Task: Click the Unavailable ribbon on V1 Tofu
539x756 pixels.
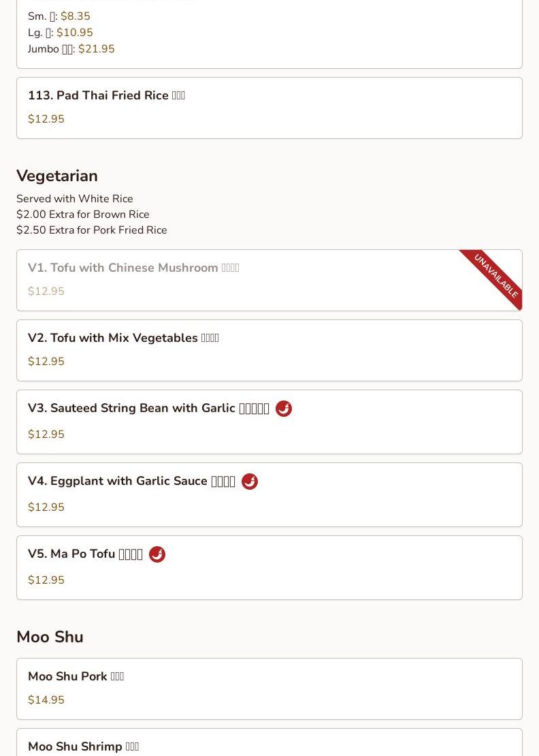Action: tap(496, 276)
